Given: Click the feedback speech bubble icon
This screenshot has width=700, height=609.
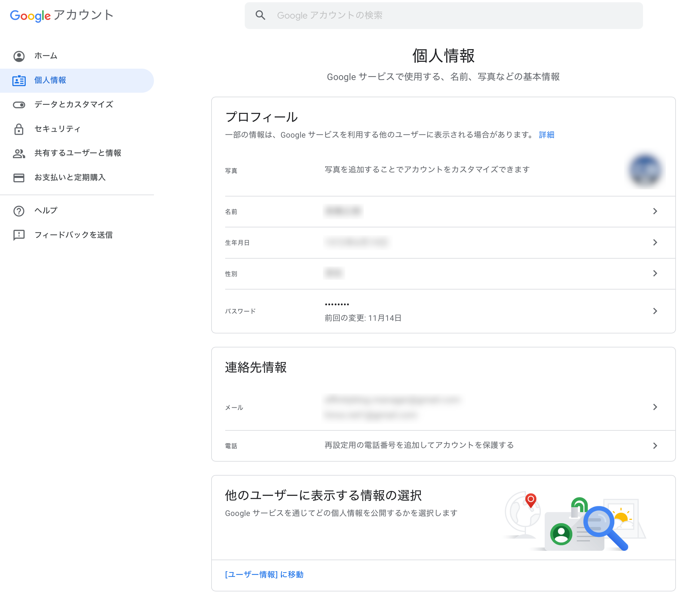Looking at the screenshot, I should point(19,235).
